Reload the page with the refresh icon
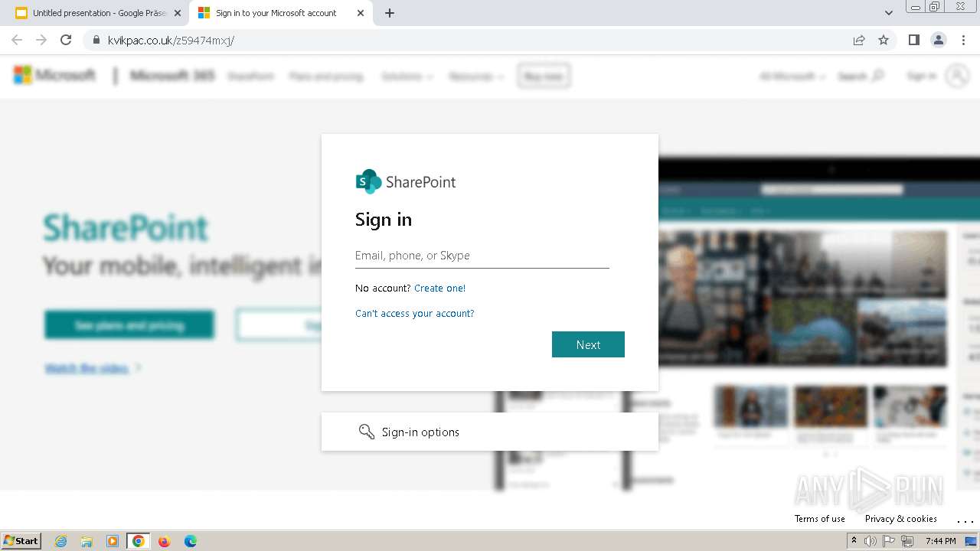 [66, 40]
